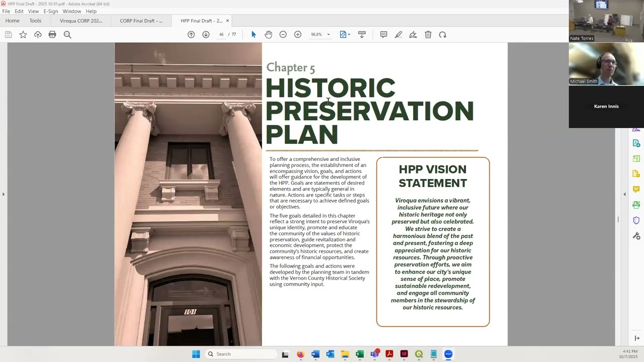Open File Explorer from the taskbar

tap(345, 354)
